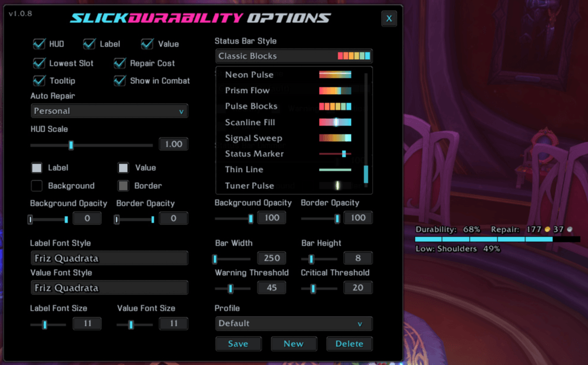588x365 pixels.
Task: Toggle the HUD checkbox
Action: (x=39, y=44)
